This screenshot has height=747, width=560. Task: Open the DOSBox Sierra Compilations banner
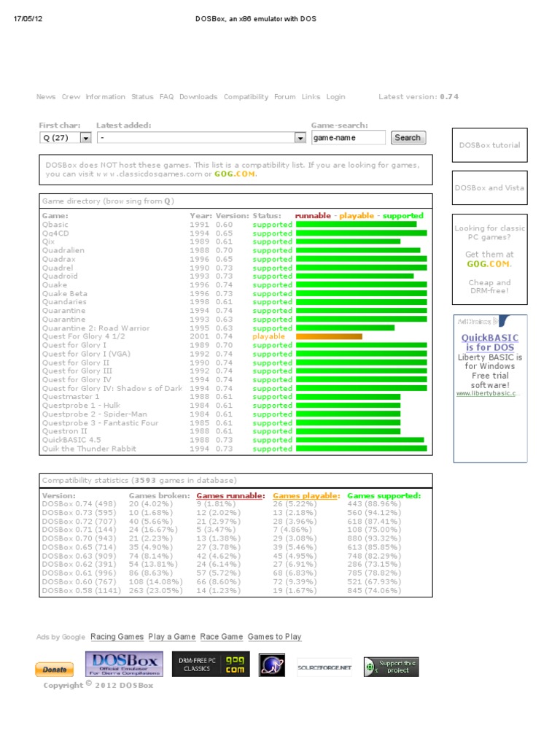click(124, 664)
